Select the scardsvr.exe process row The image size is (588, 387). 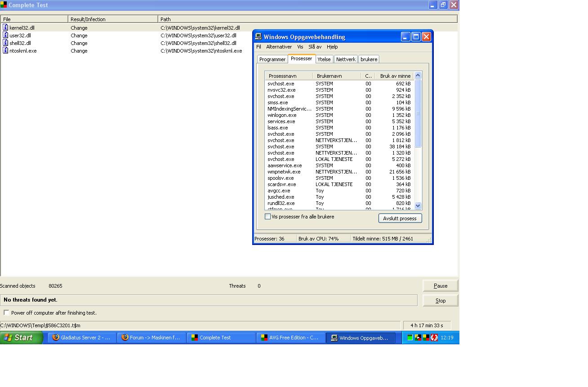click(x=339, y=184)
